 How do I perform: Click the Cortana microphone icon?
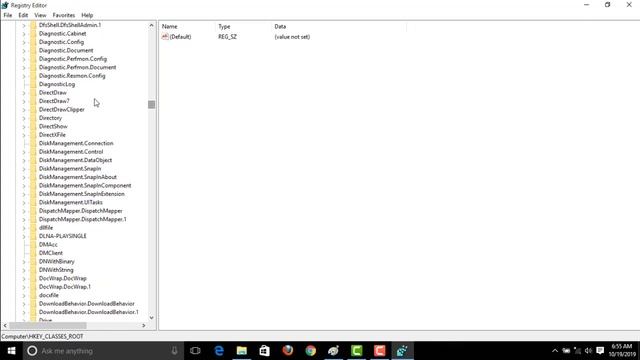(x=174, y=351)
